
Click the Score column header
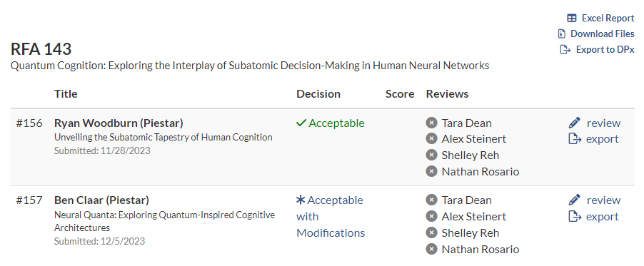pos(400,94)
